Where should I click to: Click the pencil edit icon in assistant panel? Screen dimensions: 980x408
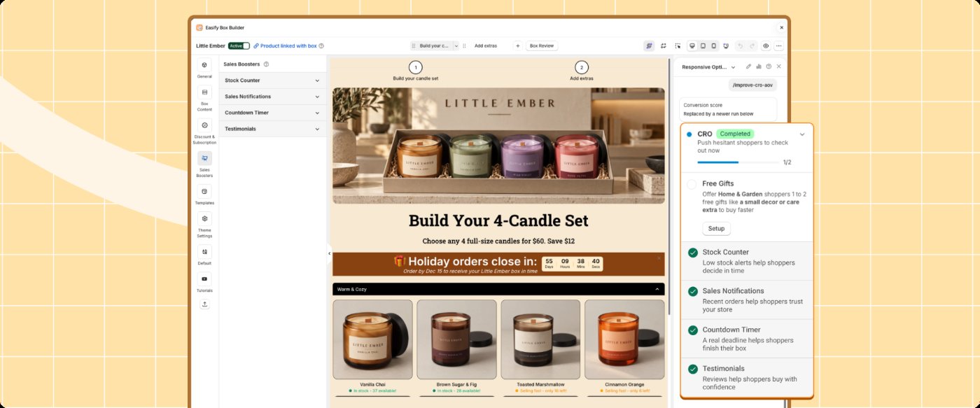pos(748,66)
